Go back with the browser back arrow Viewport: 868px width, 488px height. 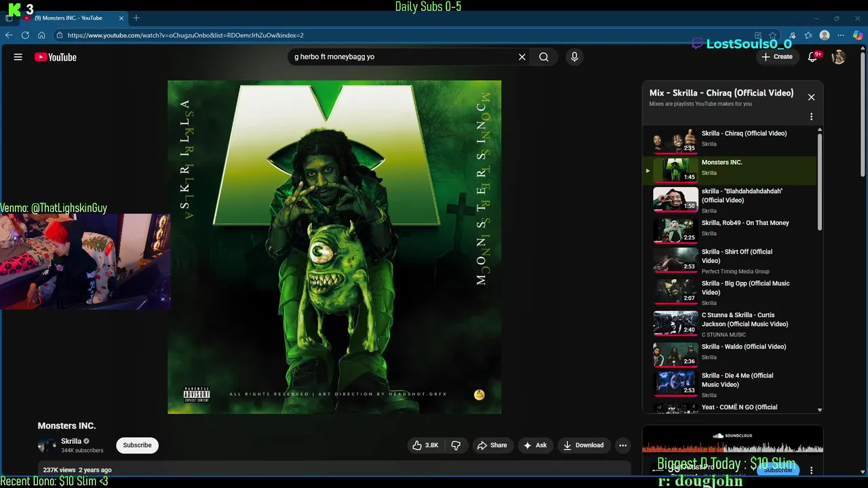coord(9,35)
